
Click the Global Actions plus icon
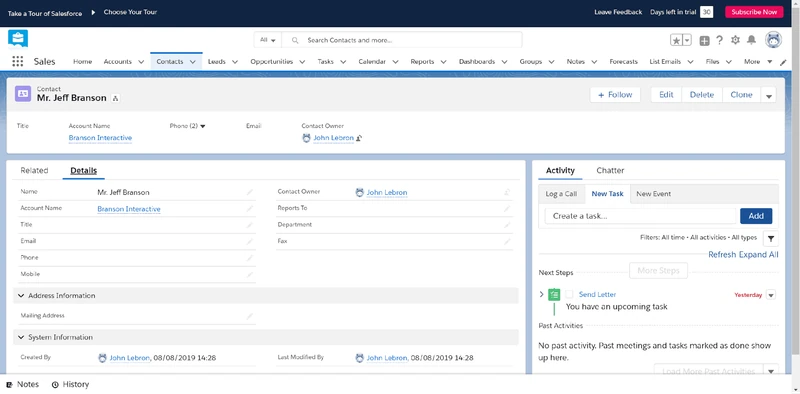[704, 41]
